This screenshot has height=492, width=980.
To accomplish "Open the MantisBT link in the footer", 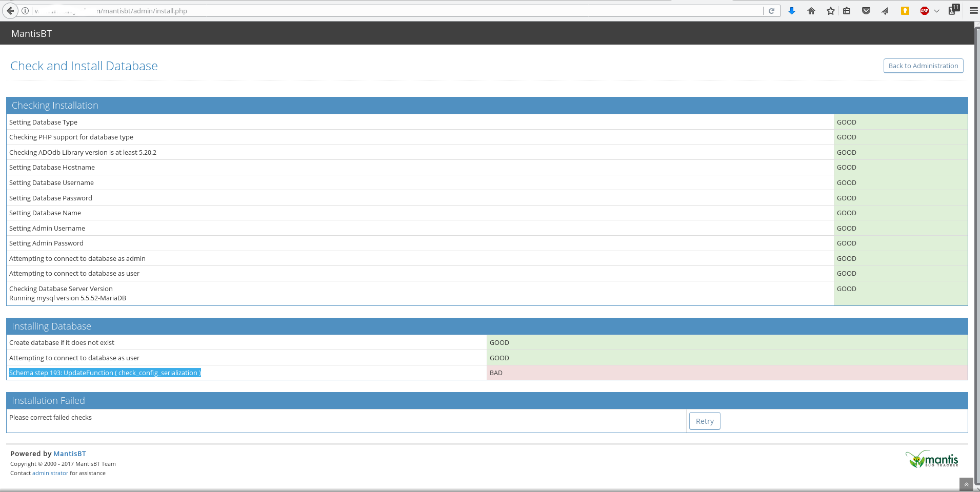I will pos(70,454).
